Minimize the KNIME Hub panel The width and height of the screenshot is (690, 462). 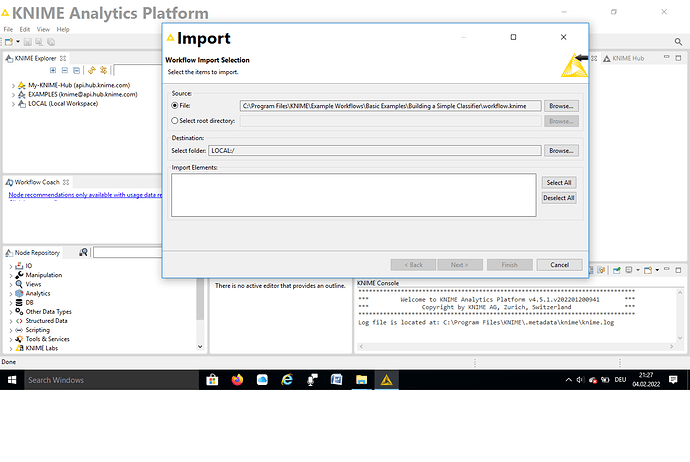[667, 57]
